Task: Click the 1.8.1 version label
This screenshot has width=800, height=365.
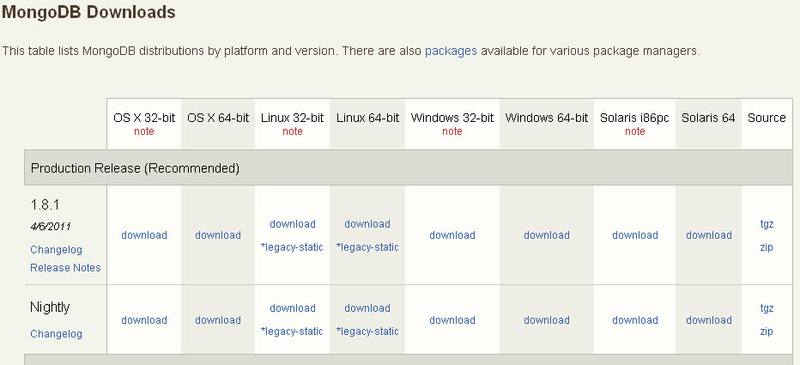Action: (45, 205)
